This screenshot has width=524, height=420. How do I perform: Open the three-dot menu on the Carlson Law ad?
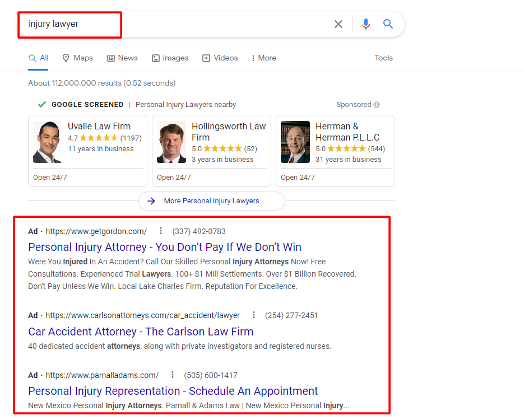[x=254, y=315]
